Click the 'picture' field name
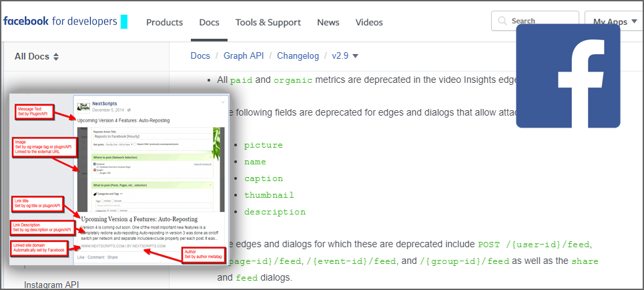The image size is (644, 290). (264, 145)
